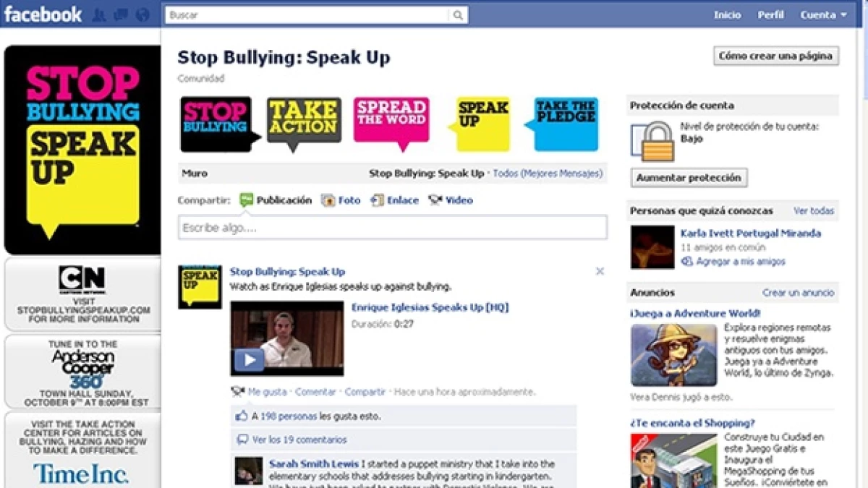Go to Inicio in top navigation
The image size is (868, 488).
coord(727,14)
